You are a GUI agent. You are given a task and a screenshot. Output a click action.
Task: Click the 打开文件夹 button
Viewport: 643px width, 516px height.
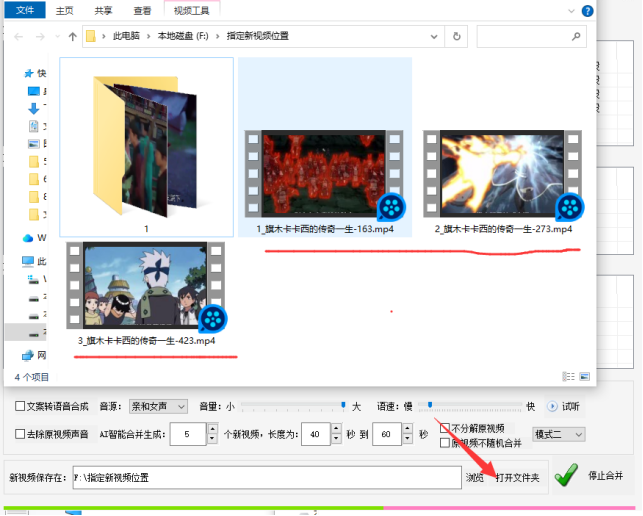(x=518, y=478)
